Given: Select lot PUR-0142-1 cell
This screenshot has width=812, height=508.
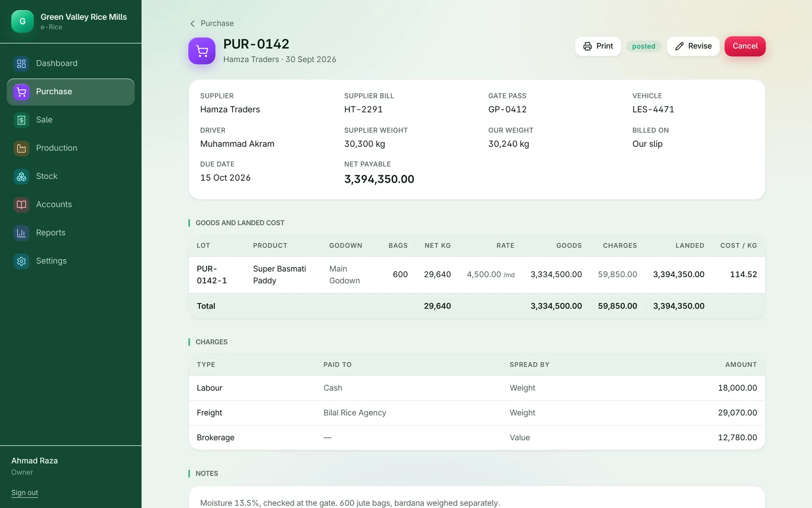Looking at the screenshot, I should [212, 275].
